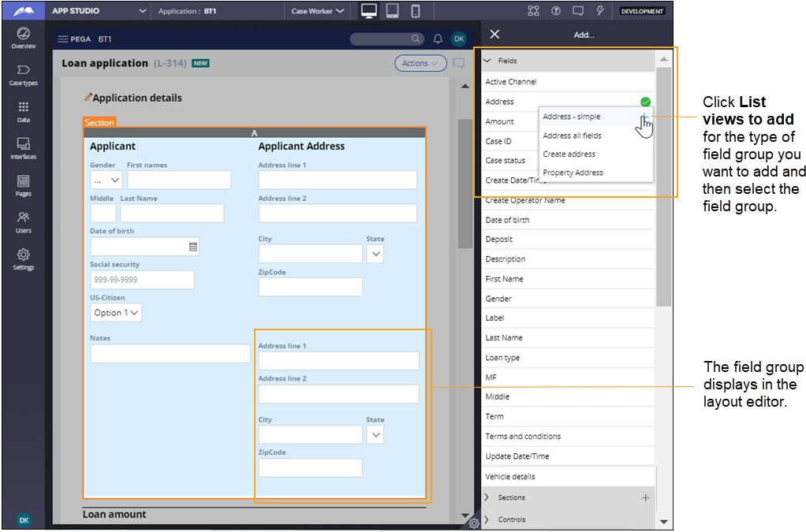Switch to tablet preview mode
Image resolution: width=806 pixels, height=532 pixels.
coord(392,11)
